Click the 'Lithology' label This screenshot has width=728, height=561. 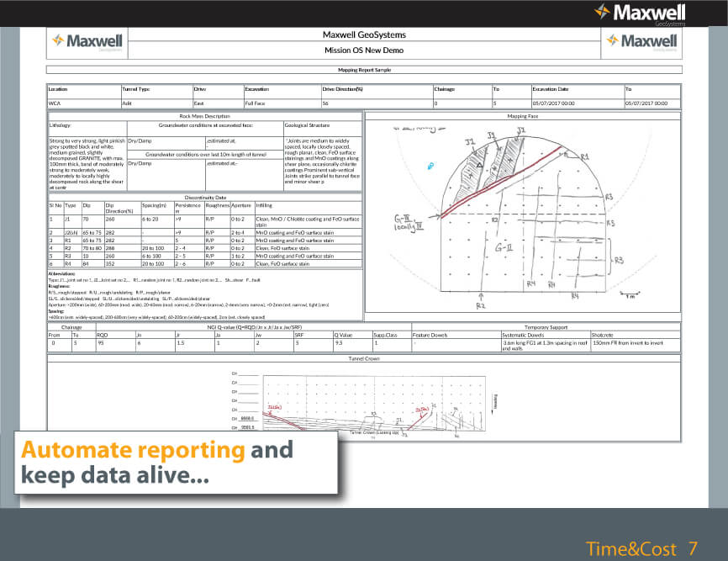(x=60, y=125)
